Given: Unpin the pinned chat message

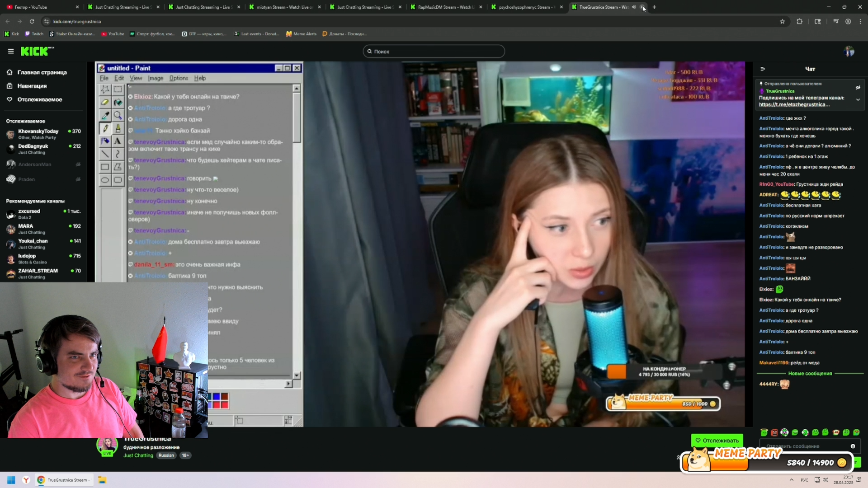Looking at the screenshot, I should coord(858,87).
